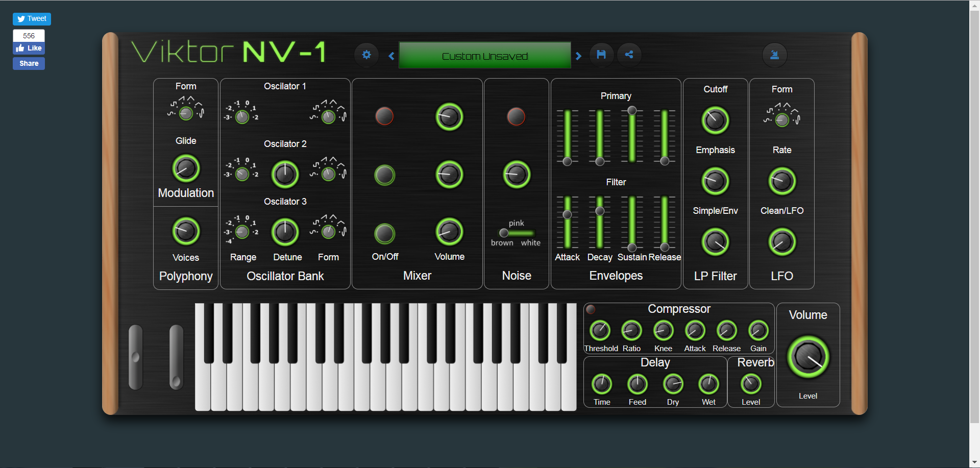Viewport: 980px width, 468px height.
Task: Open the settings gear icon
Action: [366, 55]
